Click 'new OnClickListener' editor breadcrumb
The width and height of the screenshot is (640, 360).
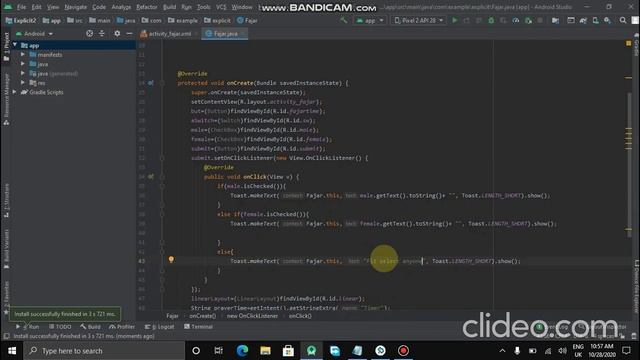pos(252,316)
